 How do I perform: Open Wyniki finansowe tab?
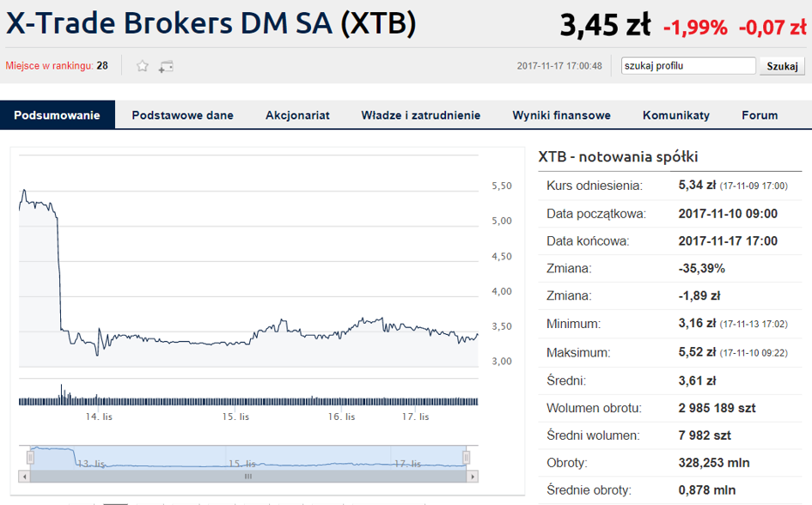point(561,115)
